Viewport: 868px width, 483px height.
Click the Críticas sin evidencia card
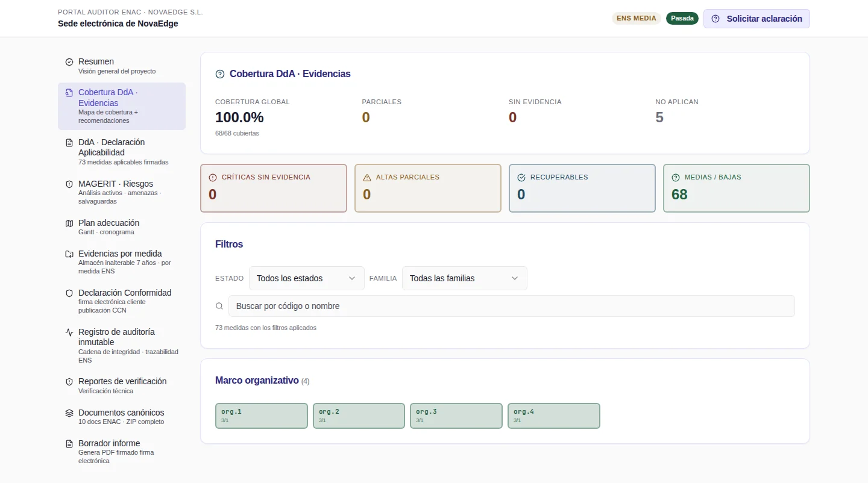(274, 189)
